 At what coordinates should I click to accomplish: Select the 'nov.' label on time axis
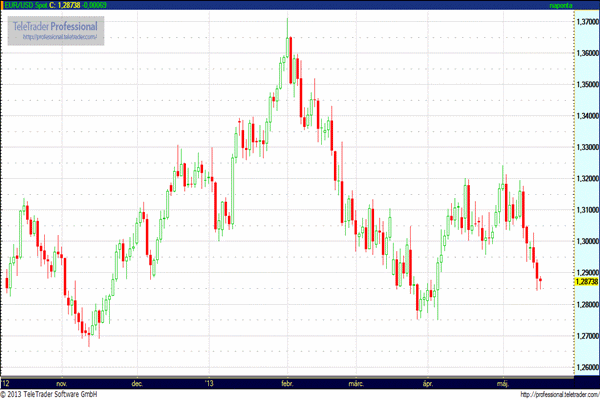[62, 381]
